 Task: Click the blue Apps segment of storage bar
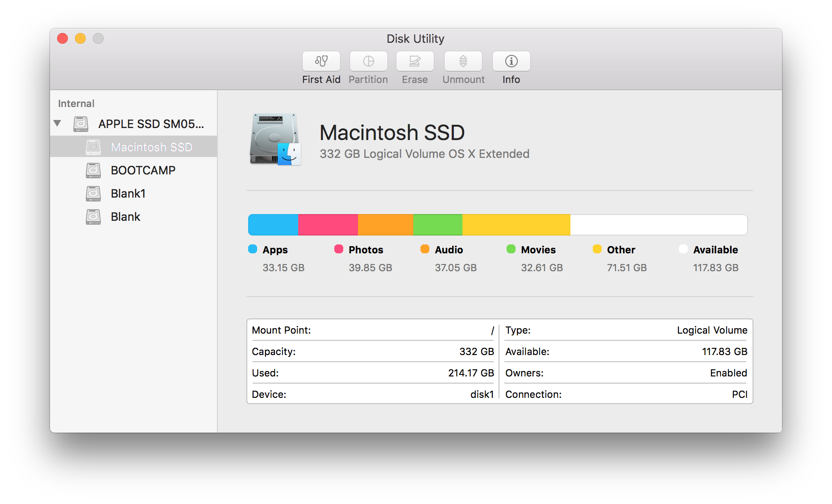[x=273, y=225]
